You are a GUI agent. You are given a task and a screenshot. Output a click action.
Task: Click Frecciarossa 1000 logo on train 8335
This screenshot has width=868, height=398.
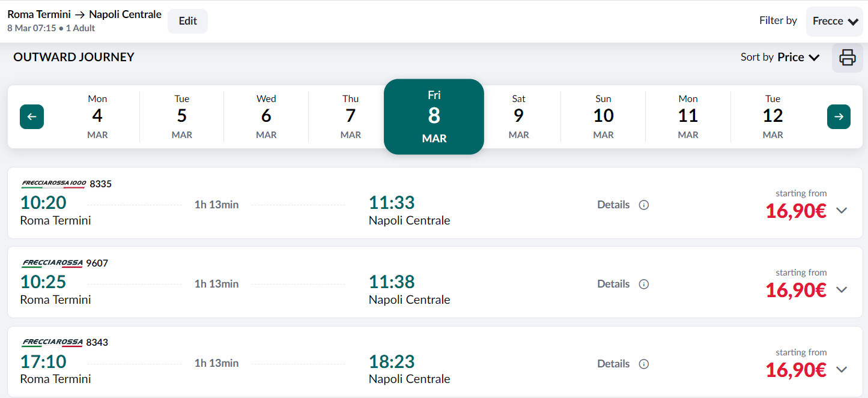[53, 184]
